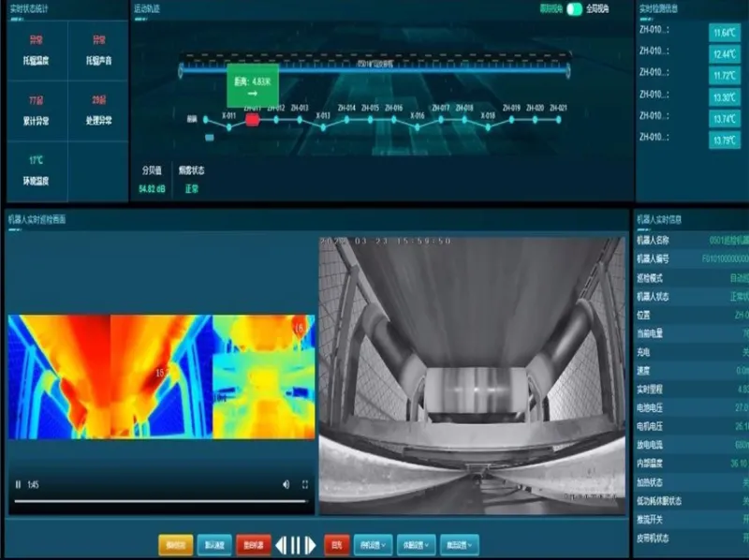
Task: Select the small blue marker below track
Action: pos(209,138)
